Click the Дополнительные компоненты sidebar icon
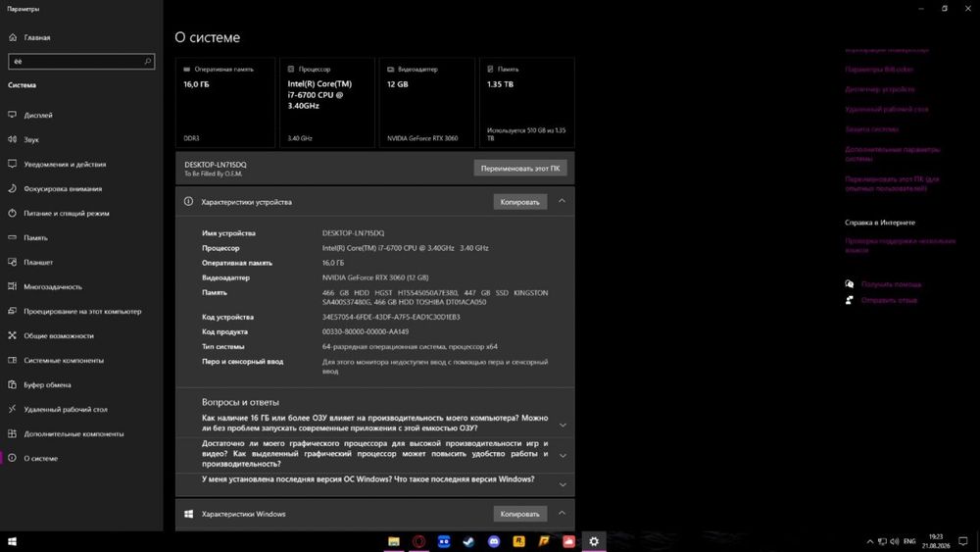 pos(12,433)
